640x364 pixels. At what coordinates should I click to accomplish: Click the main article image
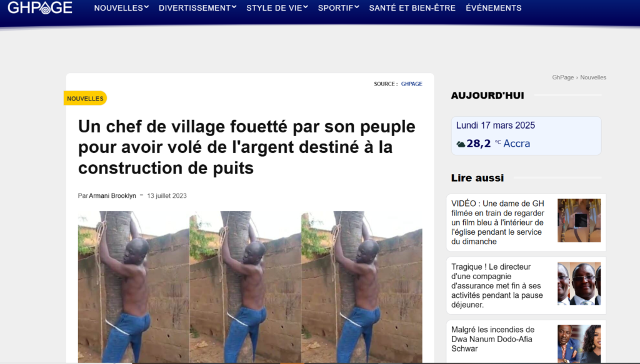(x=250, y=286)
